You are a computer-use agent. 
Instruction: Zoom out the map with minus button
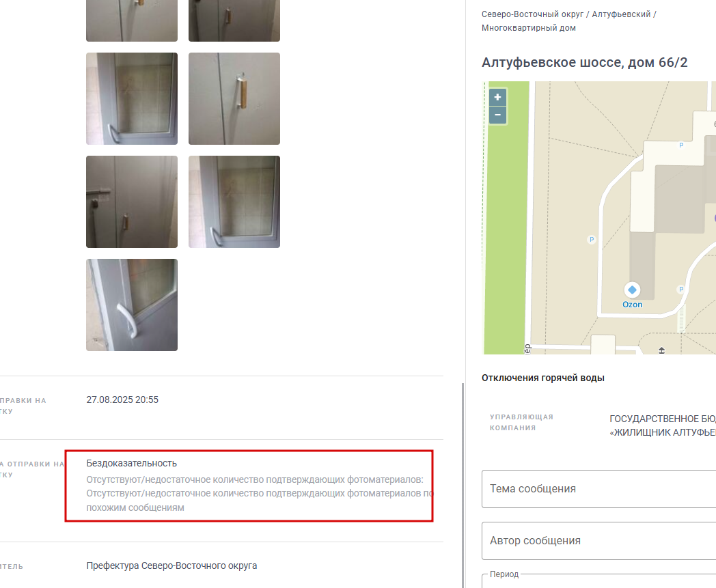[498, 115]
